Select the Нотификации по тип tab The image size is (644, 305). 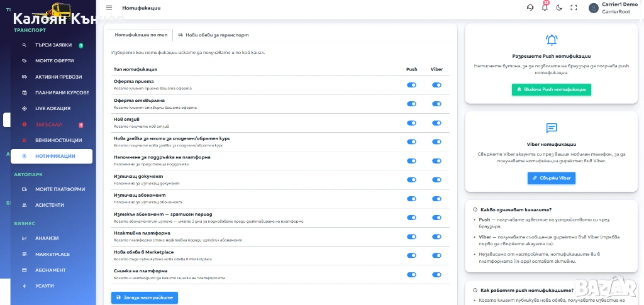coord(140,35)
